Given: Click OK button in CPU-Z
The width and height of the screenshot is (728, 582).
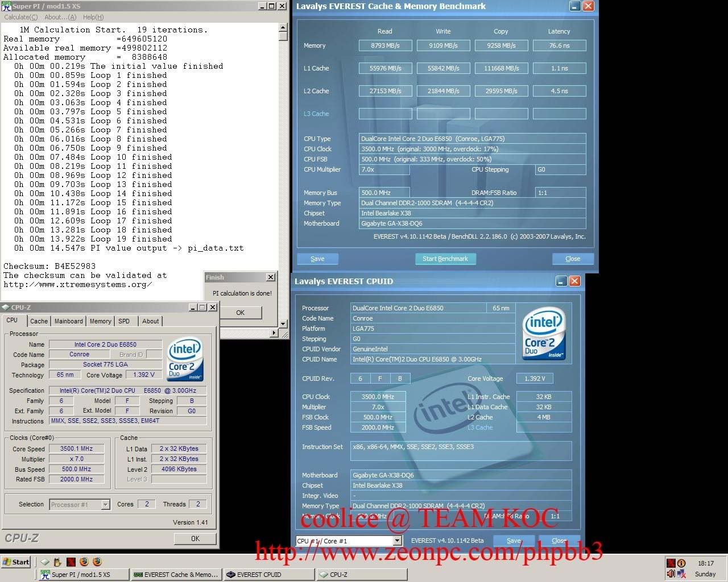Looking at the screenshot, I should (195, 539).
